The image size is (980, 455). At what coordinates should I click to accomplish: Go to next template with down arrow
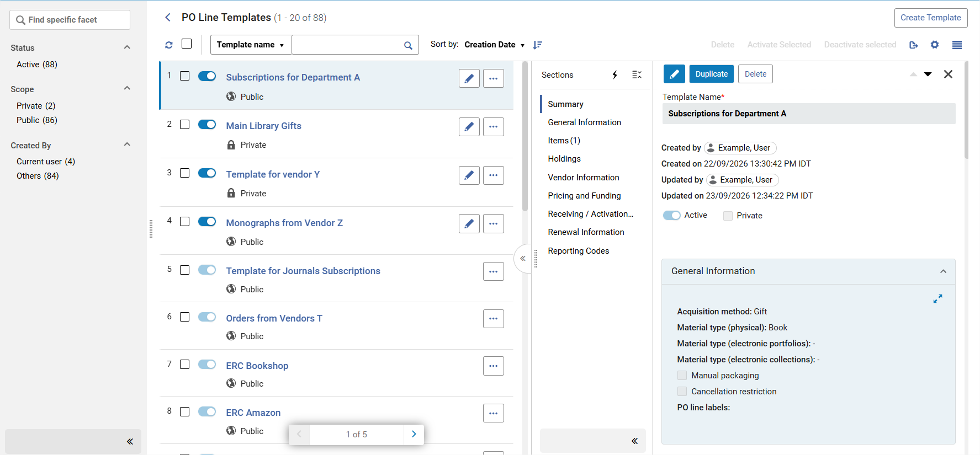coord(928,74)
